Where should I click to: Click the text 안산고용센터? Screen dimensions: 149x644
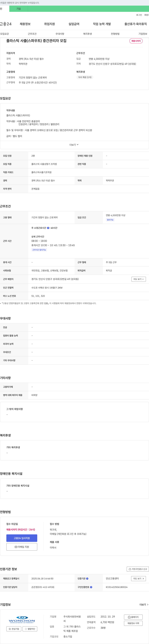[x=112, y=578]
